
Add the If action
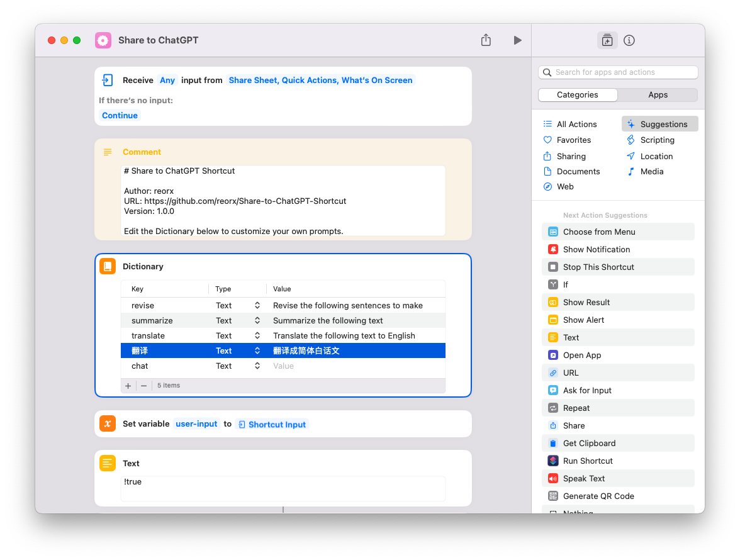pyautogui.click(x=618, y=284)
